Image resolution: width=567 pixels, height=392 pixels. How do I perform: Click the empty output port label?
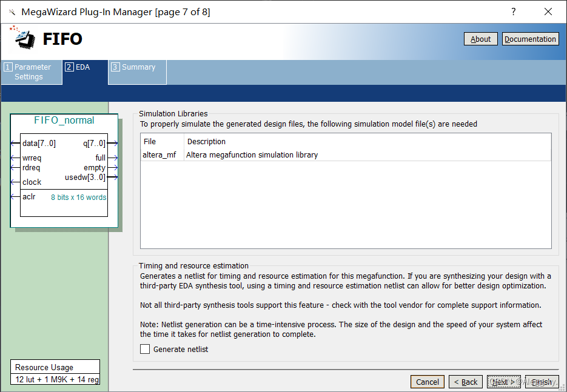pos(95,168)
